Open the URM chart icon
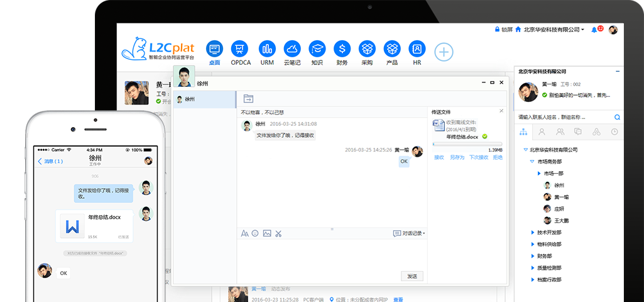The width and height of the screenshot is (644, 302). pyautogui.click(x=267, y=49)
